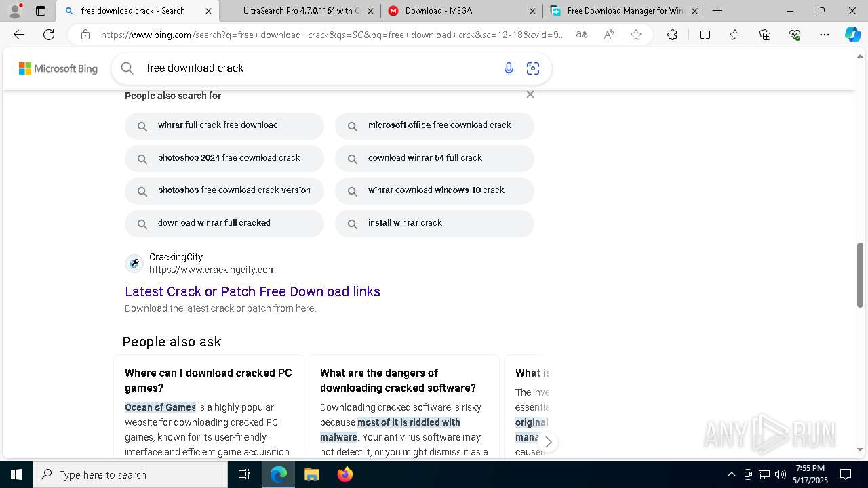The image size is (868, 488).
Task: Open the address bar translate icon
Action: click(582, 35)
